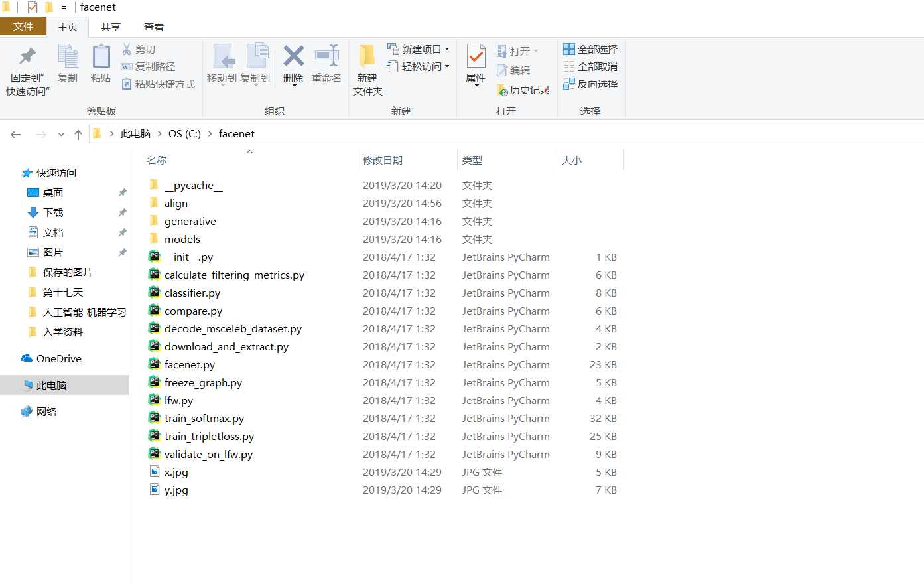
Task: Click Copy path (复制路径)
Action: coord(148,66)
